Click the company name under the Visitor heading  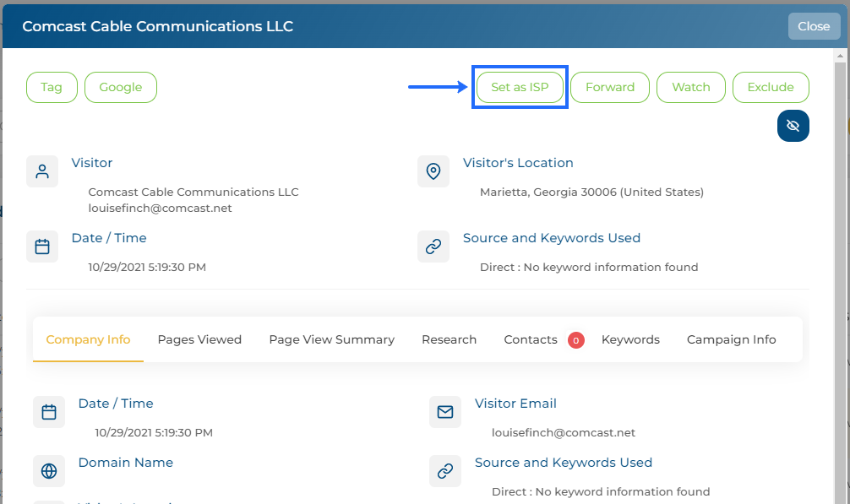click(193, 192)
